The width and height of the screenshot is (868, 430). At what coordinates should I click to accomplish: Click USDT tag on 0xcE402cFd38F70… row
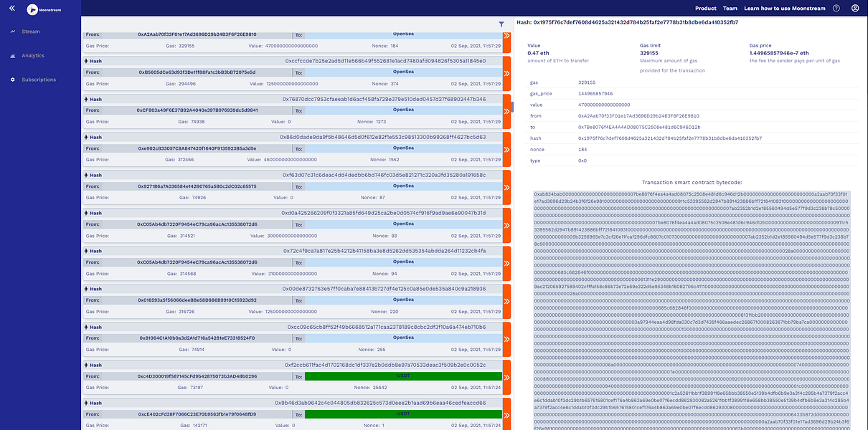coord(403,414)
